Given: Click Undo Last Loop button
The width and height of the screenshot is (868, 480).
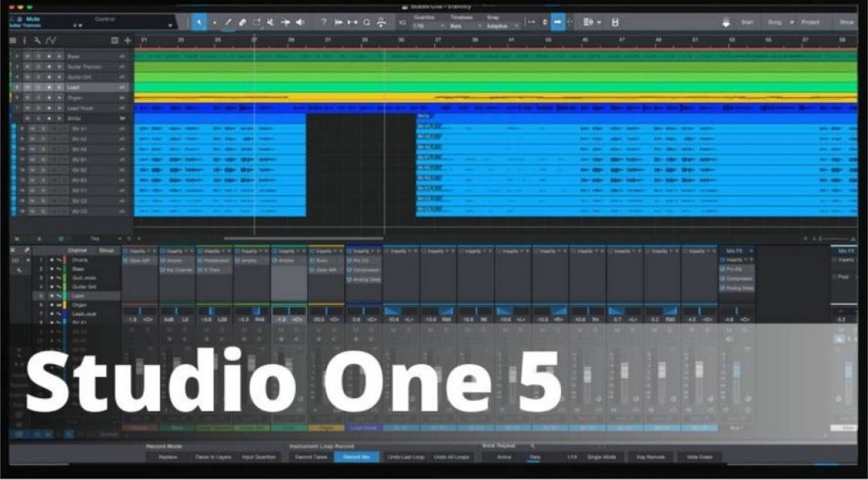Looking at the screenshot, I should point(405,457).
